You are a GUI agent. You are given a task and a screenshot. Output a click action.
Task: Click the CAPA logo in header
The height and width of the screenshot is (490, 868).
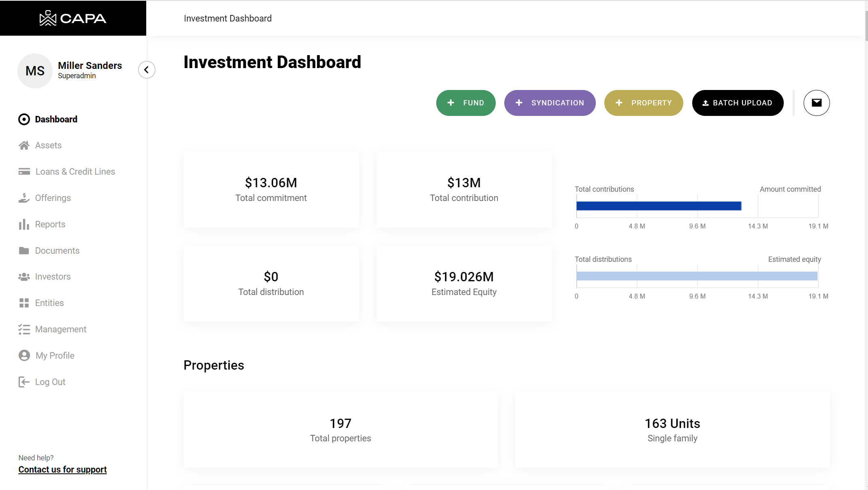73,18
